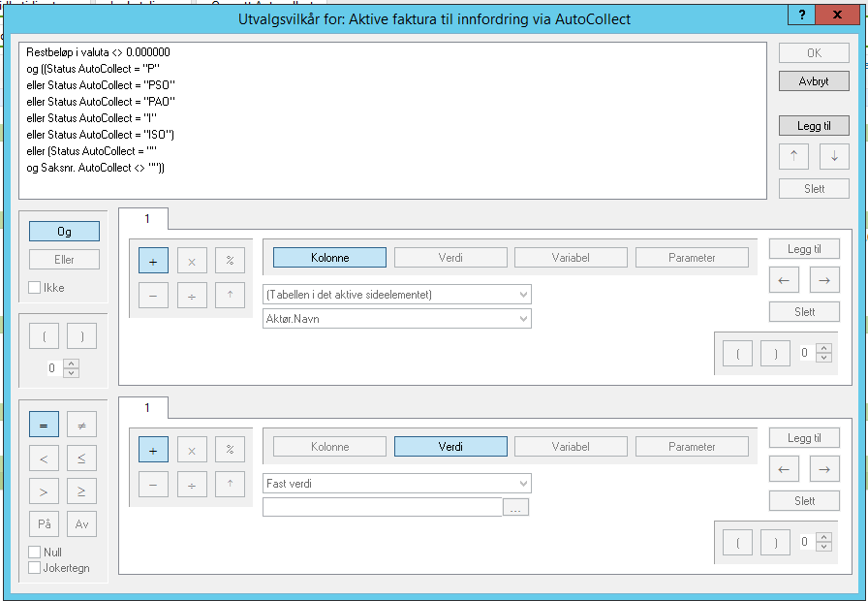This screenshot has width=868, height=601.
Task: Select the condition row 'Restbeløp i valuta <> 0.000000'
Action: [x=98, y=52]
